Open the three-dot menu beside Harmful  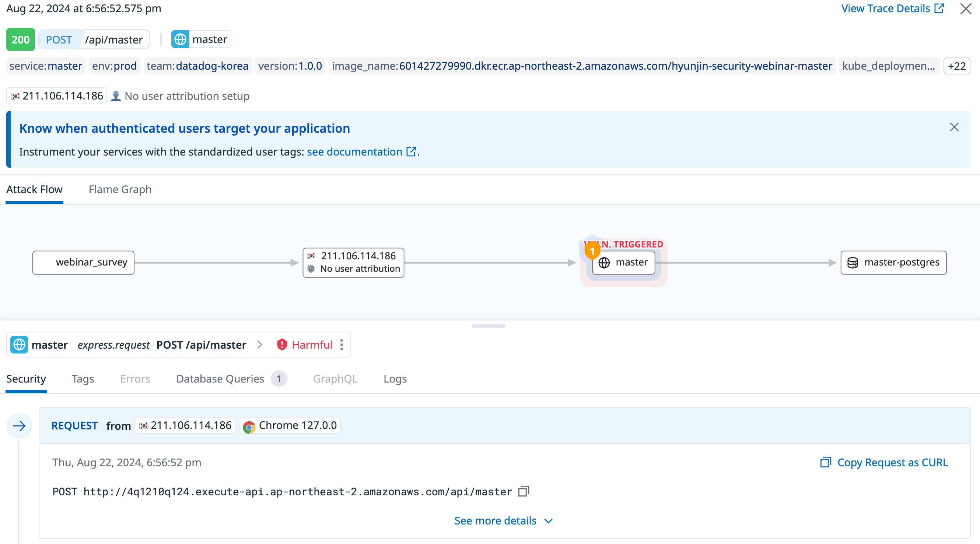(341, 345)
